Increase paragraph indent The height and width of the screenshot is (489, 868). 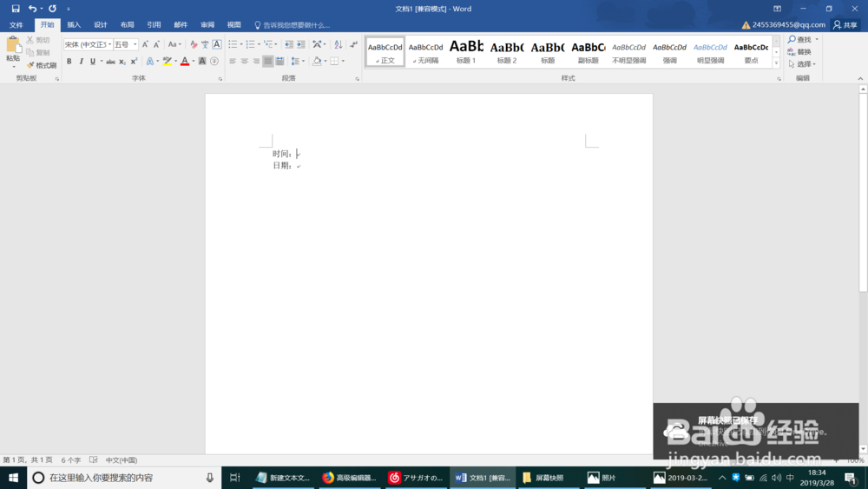[x=300, y=44]
